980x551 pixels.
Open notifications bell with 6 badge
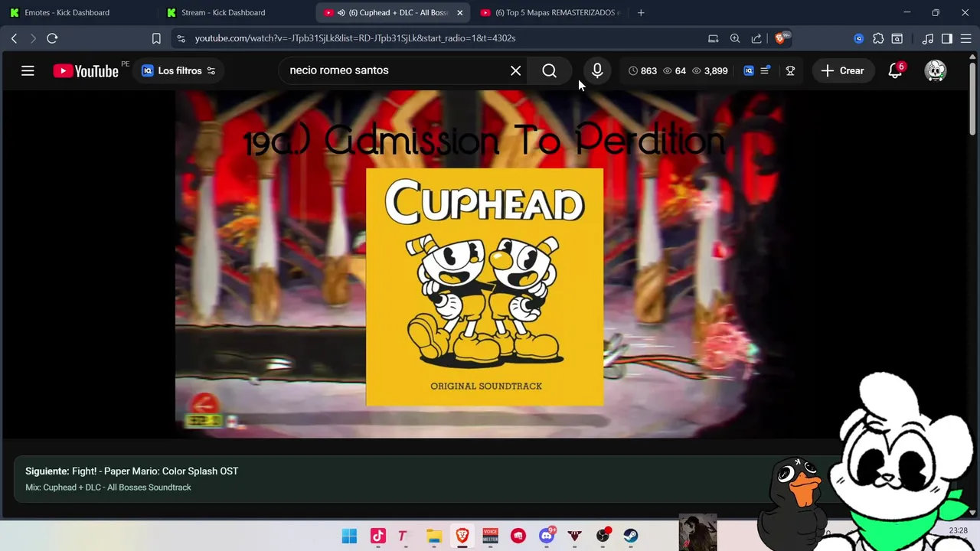click(x=895, y=70)
